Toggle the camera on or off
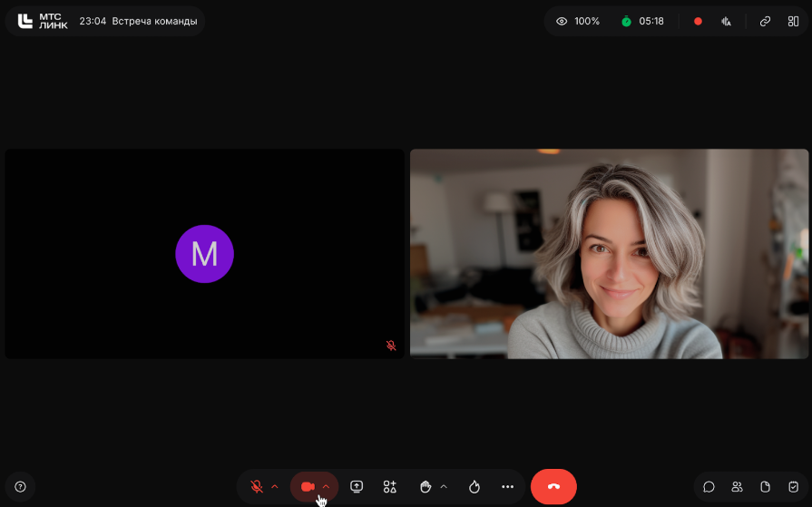 click(x=308, y=487)
